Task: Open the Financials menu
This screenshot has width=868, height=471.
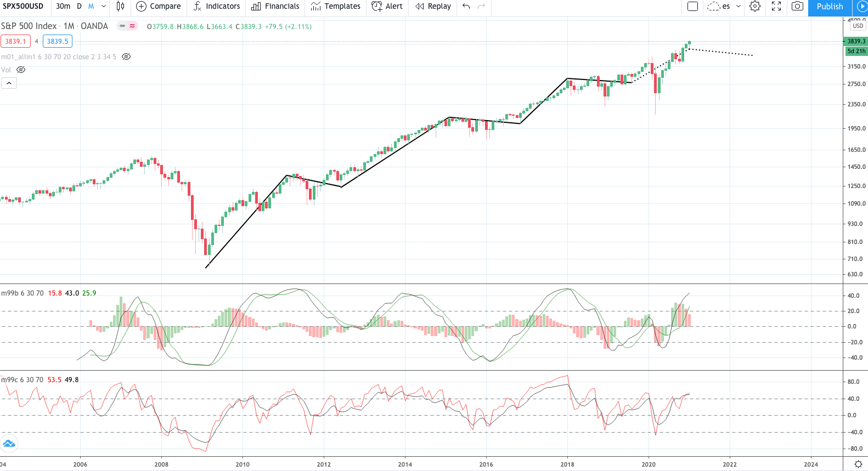Action: [275, 7]
